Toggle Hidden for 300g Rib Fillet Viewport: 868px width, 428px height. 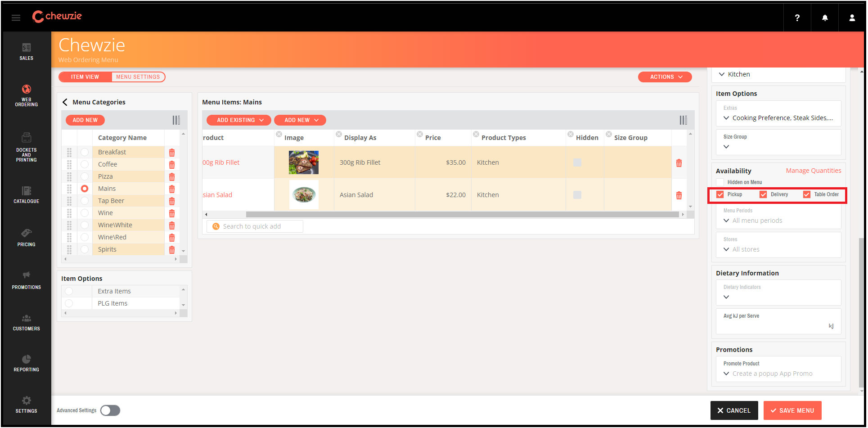tap(577, 162)
